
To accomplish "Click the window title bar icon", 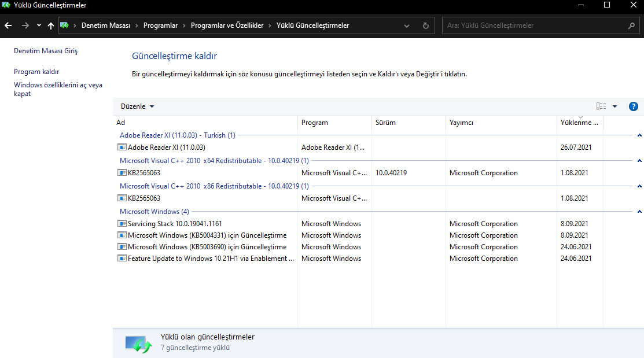I will point(6,5).
